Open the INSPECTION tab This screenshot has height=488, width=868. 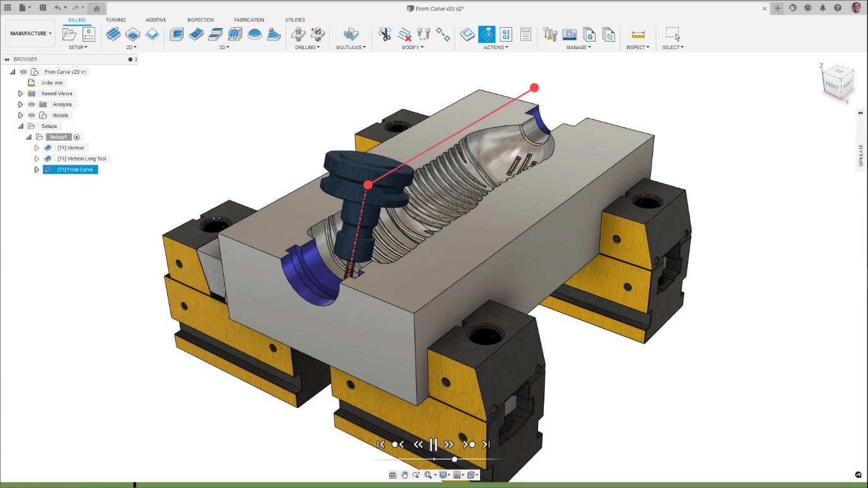click(x=201, y=20)
